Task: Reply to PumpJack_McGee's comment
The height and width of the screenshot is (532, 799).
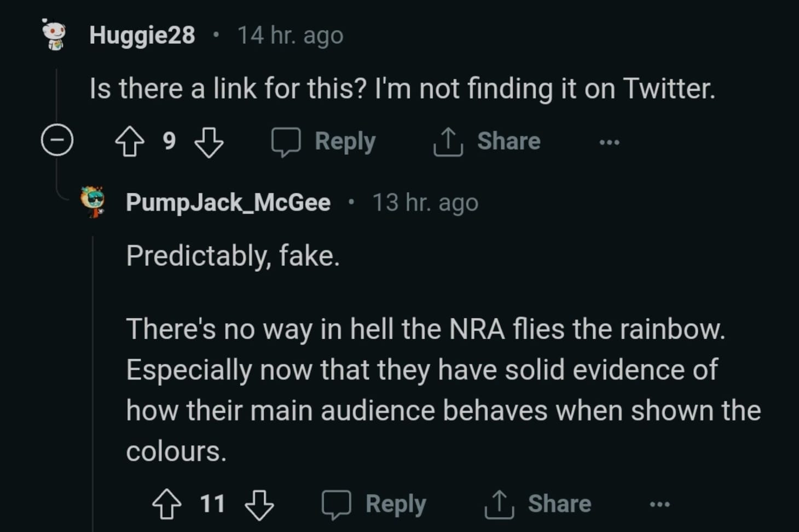Action: pos(396,504)
